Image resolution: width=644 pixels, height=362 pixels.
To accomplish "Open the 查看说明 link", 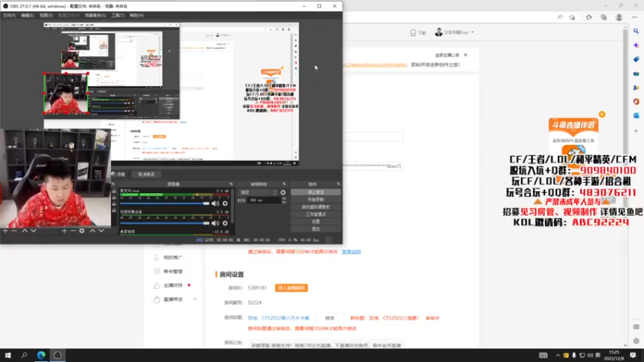I will point(351,252).
